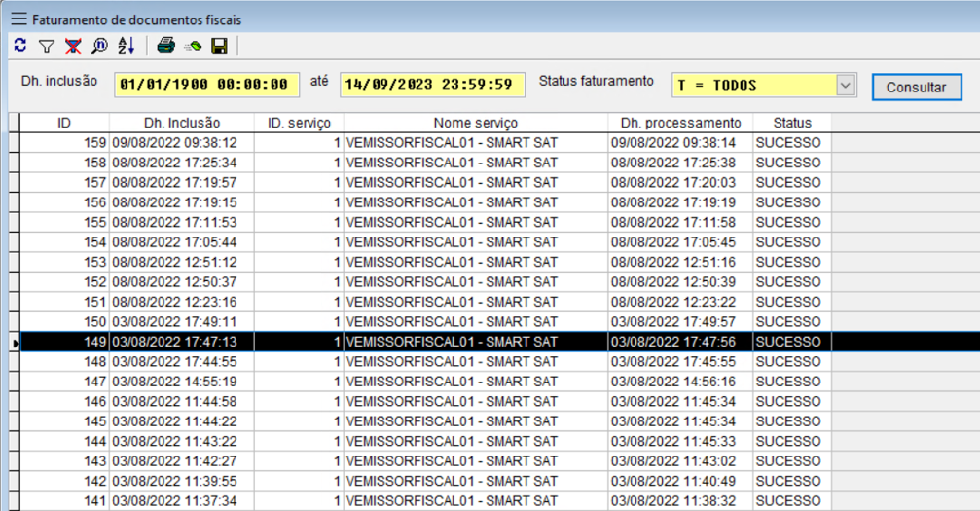Print the list using printer icon

coord(166,46)
